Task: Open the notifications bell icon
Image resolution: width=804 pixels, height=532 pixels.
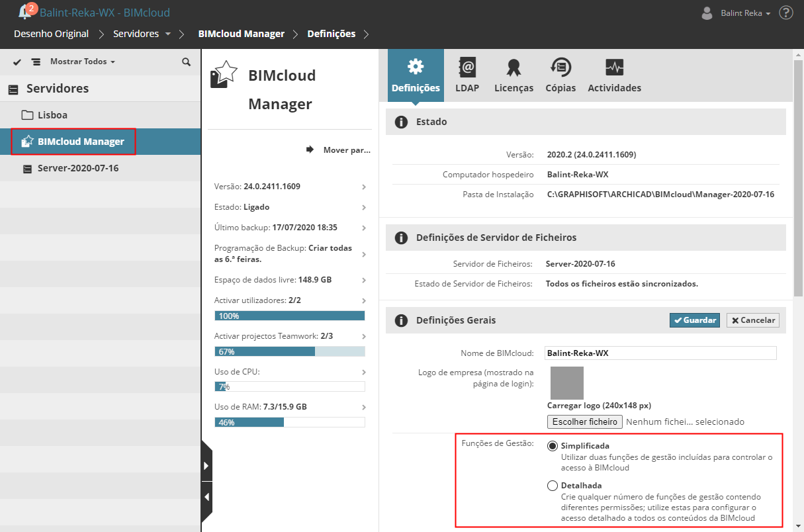Action: (x=25, y=11)
